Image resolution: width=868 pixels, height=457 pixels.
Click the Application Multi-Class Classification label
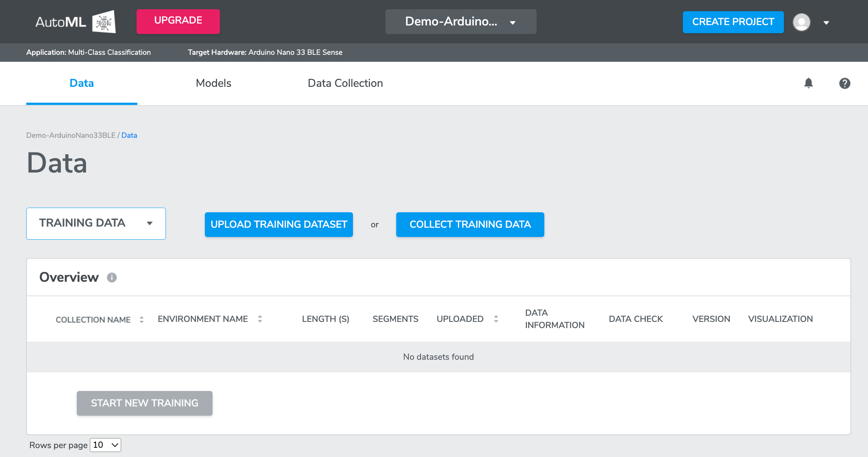click(x=88, y=52)
